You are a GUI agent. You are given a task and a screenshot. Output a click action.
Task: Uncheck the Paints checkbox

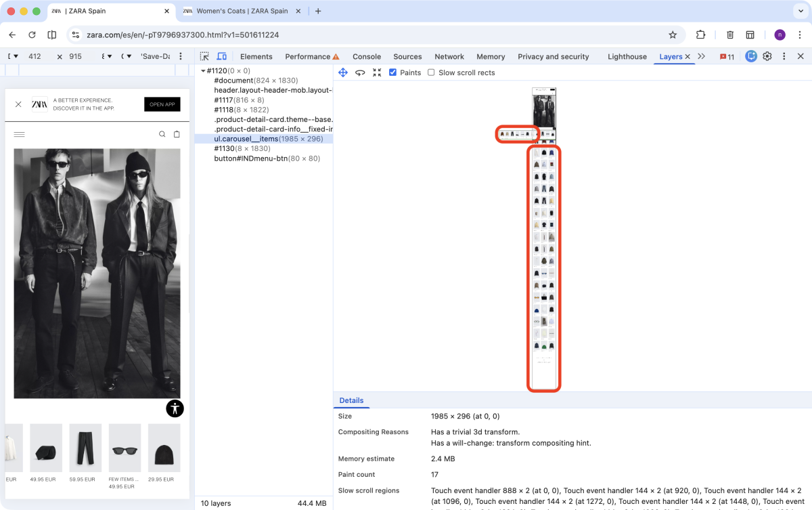tap(392, 72)
